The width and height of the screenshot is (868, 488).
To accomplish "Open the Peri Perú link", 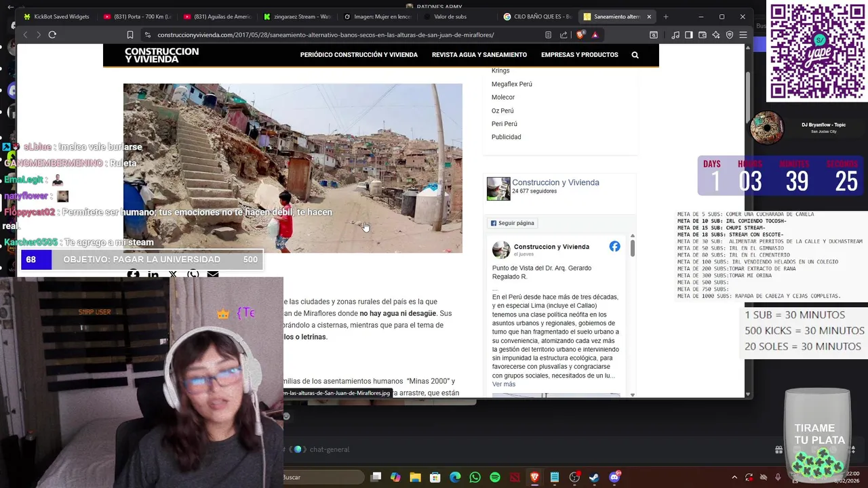I will pyautogui.click(x=504, y=123).
